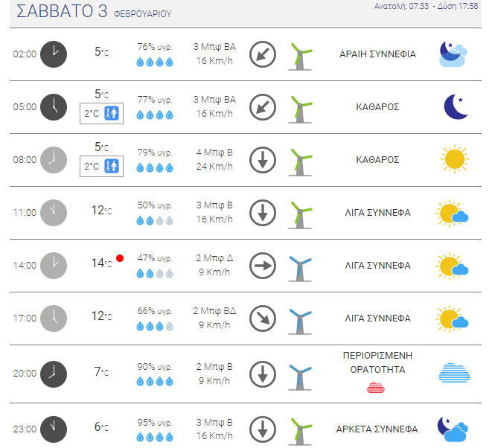Click the west wind arrow at 14:00

[263, 266]
